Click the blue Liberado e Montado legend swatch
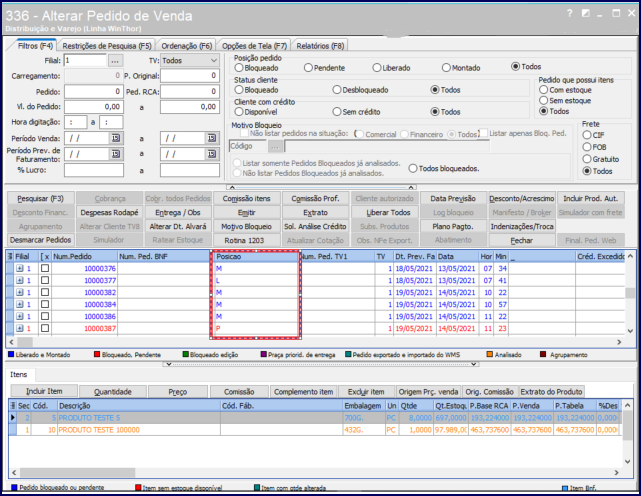 [x=11, y=354]
